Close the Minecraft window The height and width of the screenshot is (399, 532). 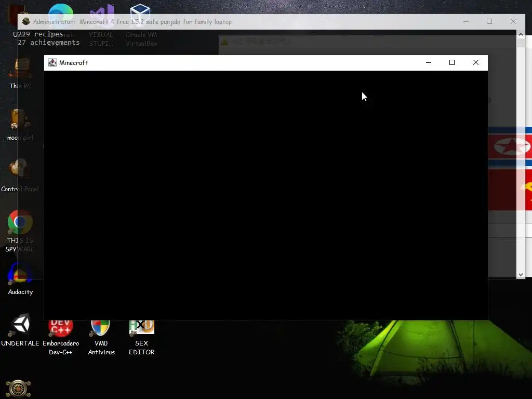[476, 62]
